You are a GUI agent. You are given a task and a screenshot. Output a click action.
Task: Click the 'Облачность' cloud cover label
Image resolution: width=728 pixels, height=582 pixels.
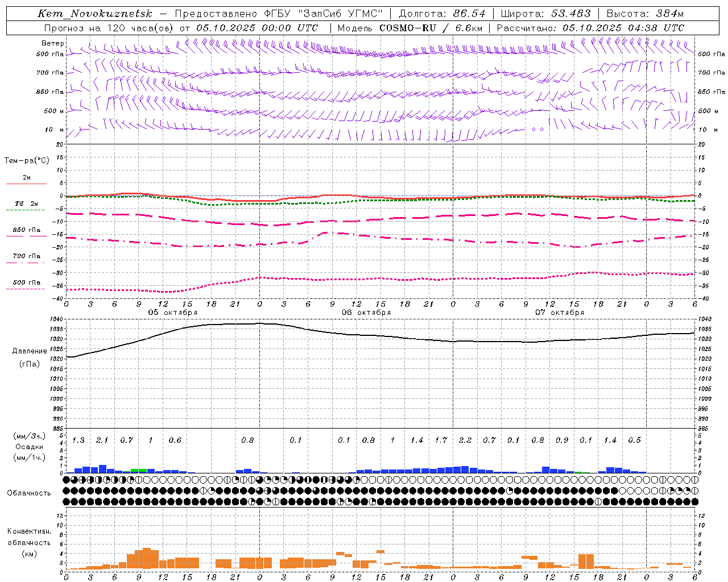click(x=29, y=493)
